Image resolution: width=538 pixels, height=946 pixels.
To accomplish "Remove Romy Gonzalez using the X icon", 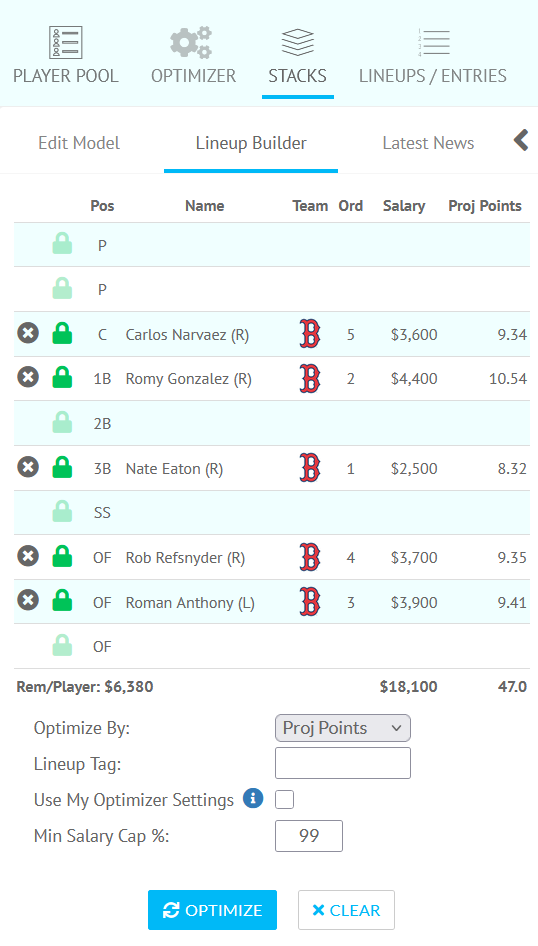I will [x=28, y=378].
